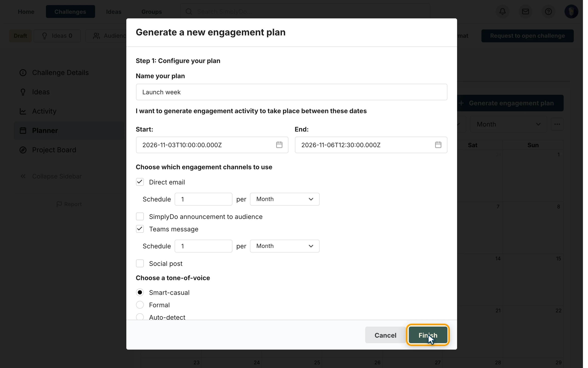Click the Challenge Details info icon
588x368 pixels.
click(x=23, y=72)
